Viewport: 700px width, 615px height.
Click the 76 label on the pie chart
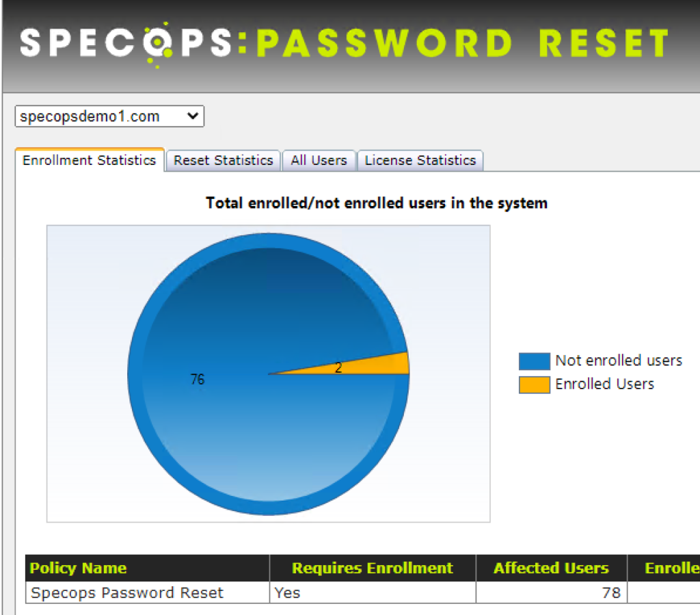pyautogui.click(x=198, y=379)
